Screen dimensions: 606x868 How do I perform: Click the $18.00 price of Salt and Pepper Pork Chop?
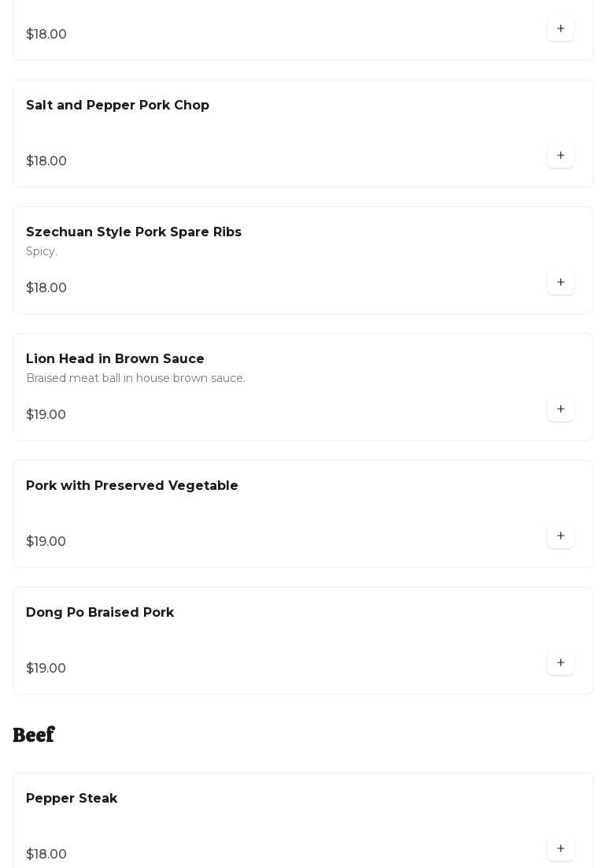[x=46, y=161]
